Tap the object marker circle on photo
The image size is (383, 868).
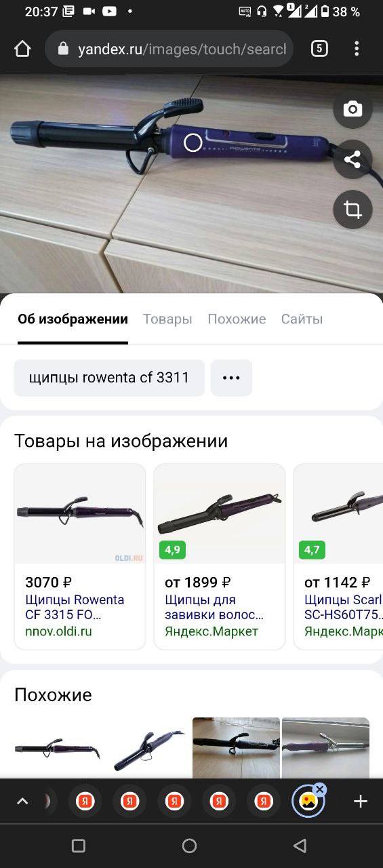coord(193,143)
